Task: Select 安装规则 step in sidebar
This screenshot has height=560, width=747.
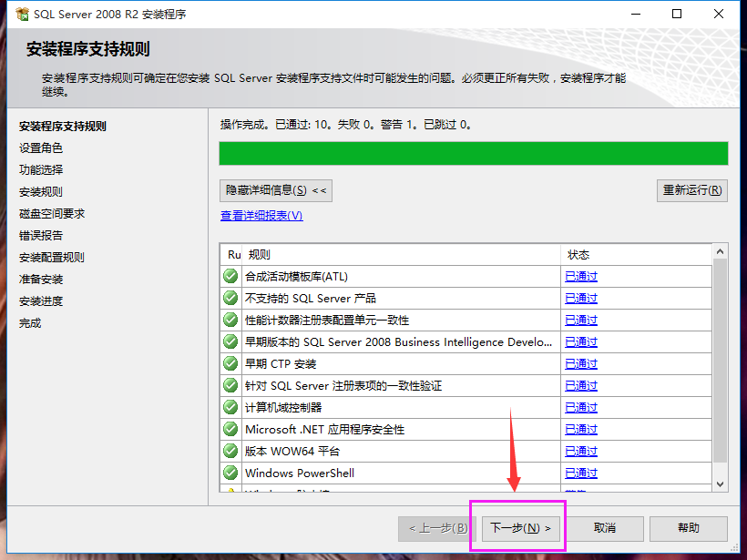Action: pos(40,192)
